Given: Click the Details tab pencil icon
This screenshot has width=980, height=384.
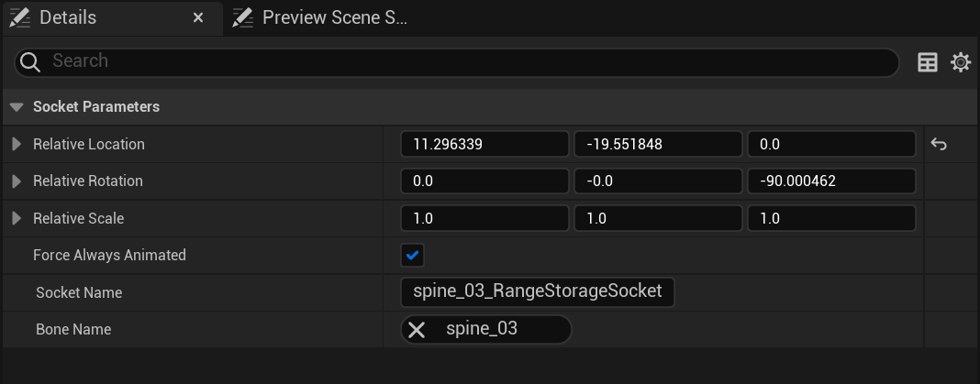Looking at the screenshot, I should pos(19,17).
